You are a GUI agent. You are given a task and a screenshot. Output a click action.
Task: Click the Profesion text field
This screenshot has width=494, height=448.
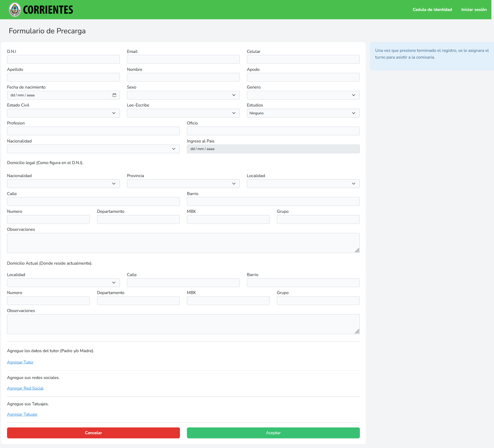point(93,131)
